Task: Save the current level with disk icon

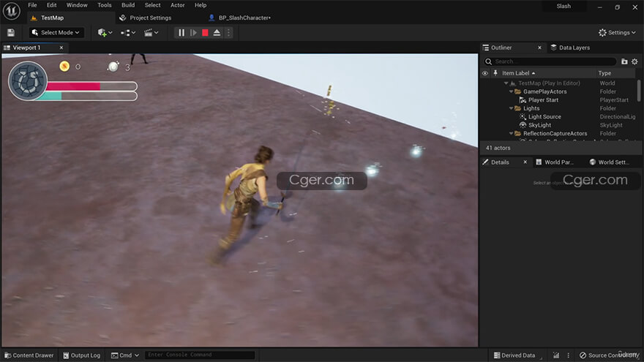Action: [11, 32]
